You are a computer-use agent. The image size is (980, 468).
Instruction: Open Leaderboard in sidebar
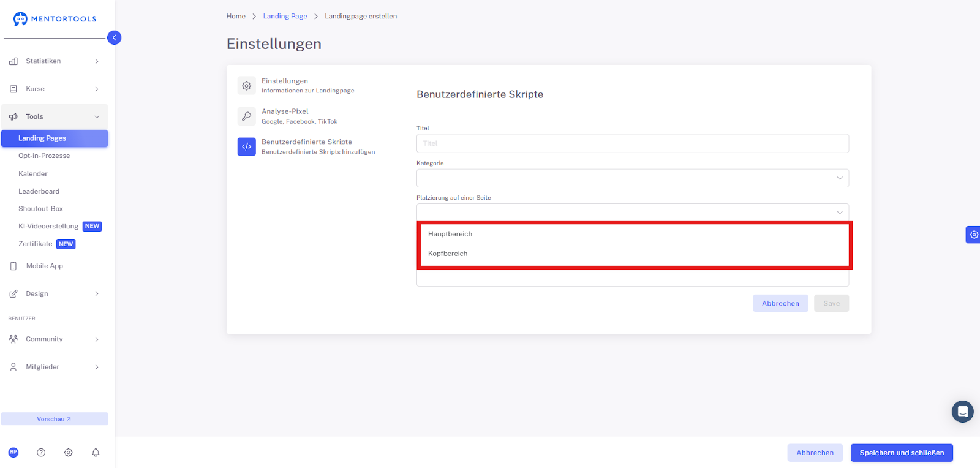click(x=39, y=191)
